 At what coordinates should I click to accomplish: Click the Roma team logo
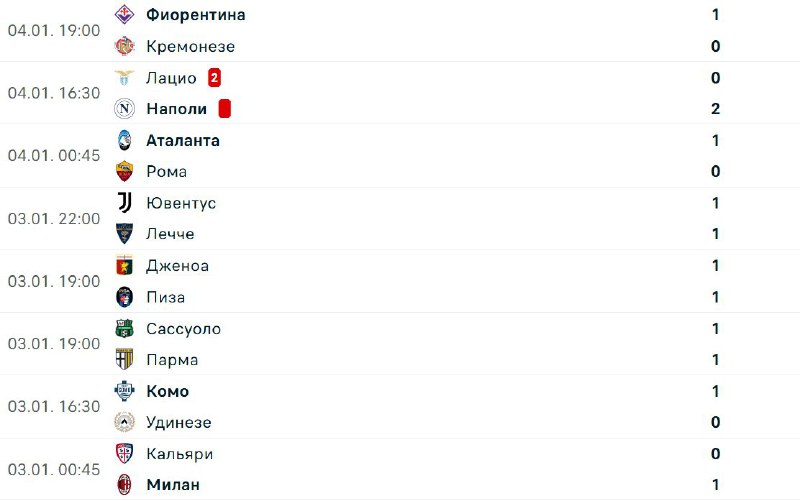(x=124, y=171)
